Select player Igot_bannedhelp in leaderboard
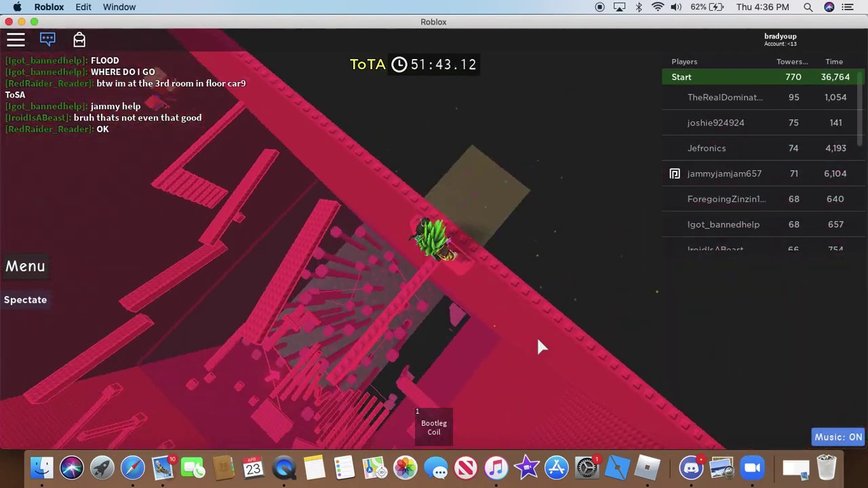 759,224
